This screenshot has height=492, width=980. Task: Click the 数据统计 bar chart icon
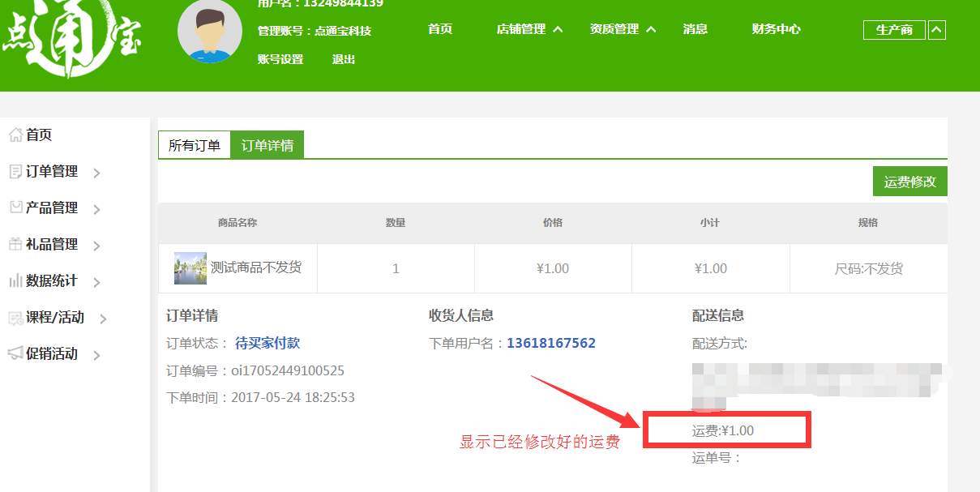click(x=15, y=281)
